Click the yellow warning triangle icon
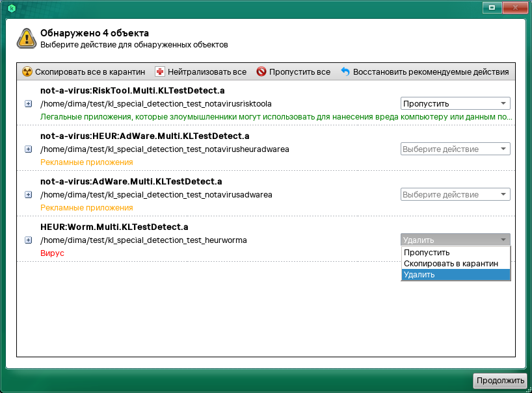 point(27,38)
